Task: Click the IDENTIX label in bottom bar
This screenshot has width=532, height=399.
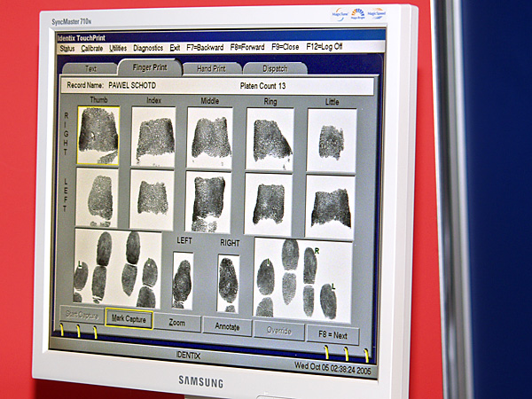Action: coord(188,356)
